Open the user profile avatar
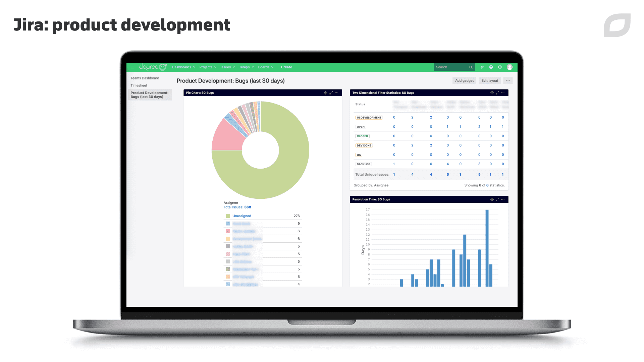644x362 pixels. (509, 67)
